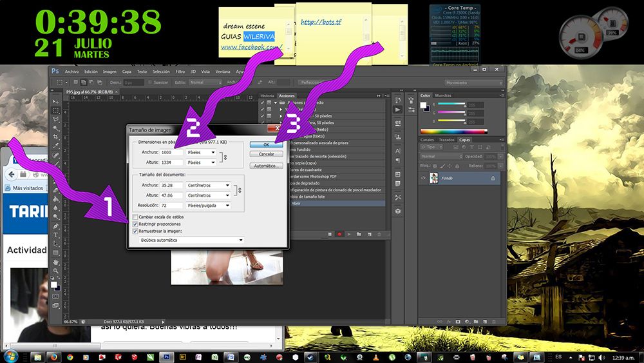Open Anchura pixel units dropdown
Image resolution: width=644 pixels, height=363 pixels.
201,152
